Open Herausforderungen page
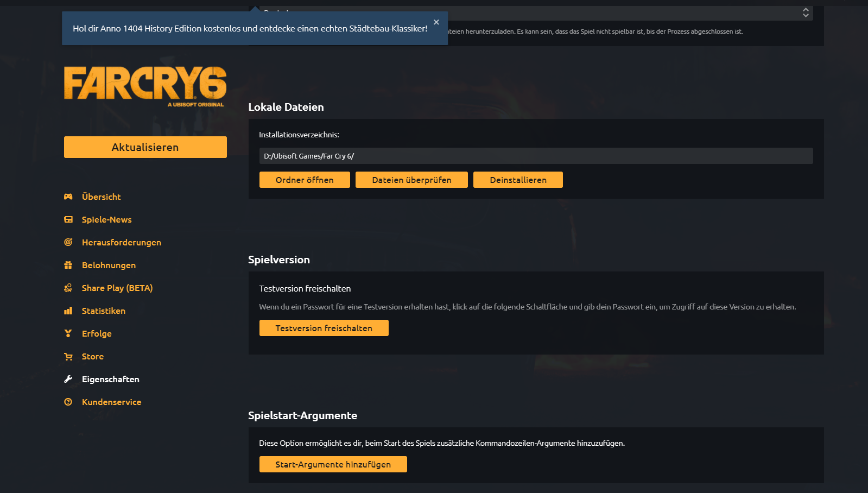The height and width of the screenshot is (493, 868). (x=122, y=242)
